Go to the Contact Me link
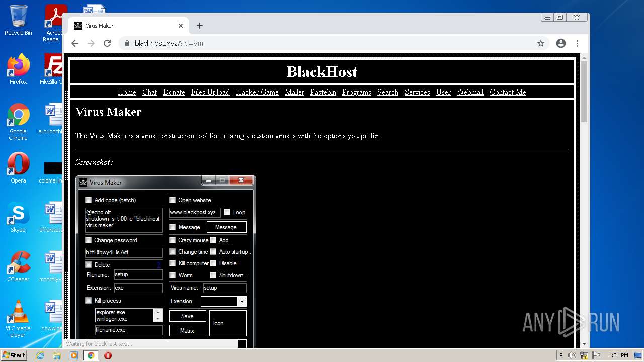 [508, 92]
